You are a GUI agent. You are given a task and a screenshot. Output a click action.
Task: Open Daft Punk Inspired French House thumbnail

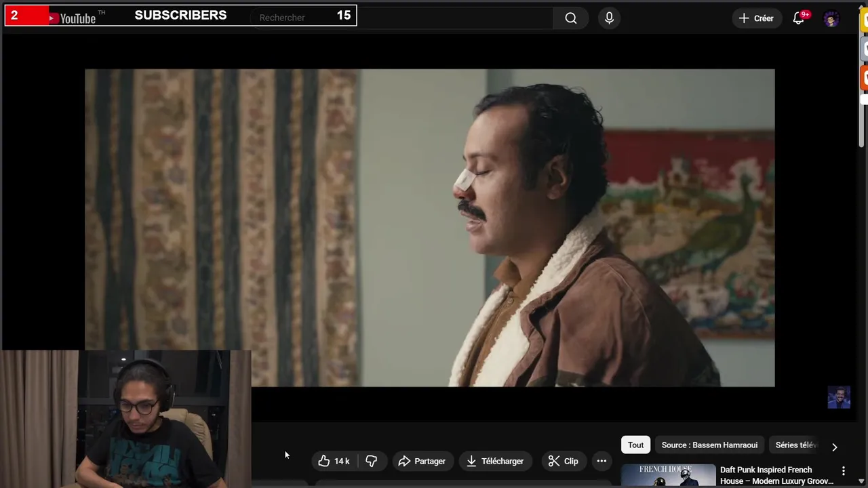click(668, 476)
